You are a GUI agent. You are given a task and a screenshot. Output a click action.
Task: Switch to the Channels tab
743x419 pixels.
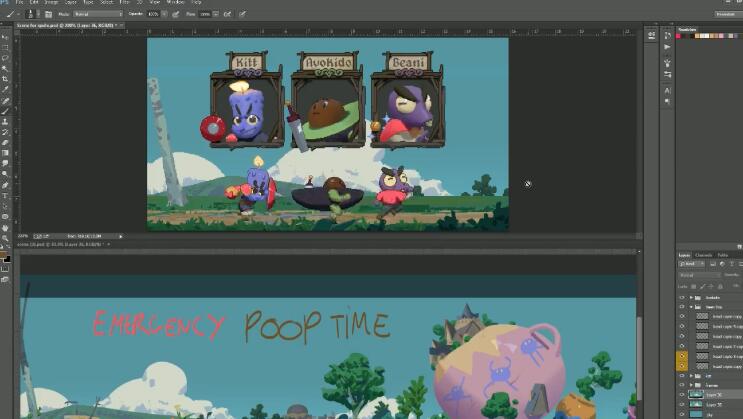pos(703,255)
